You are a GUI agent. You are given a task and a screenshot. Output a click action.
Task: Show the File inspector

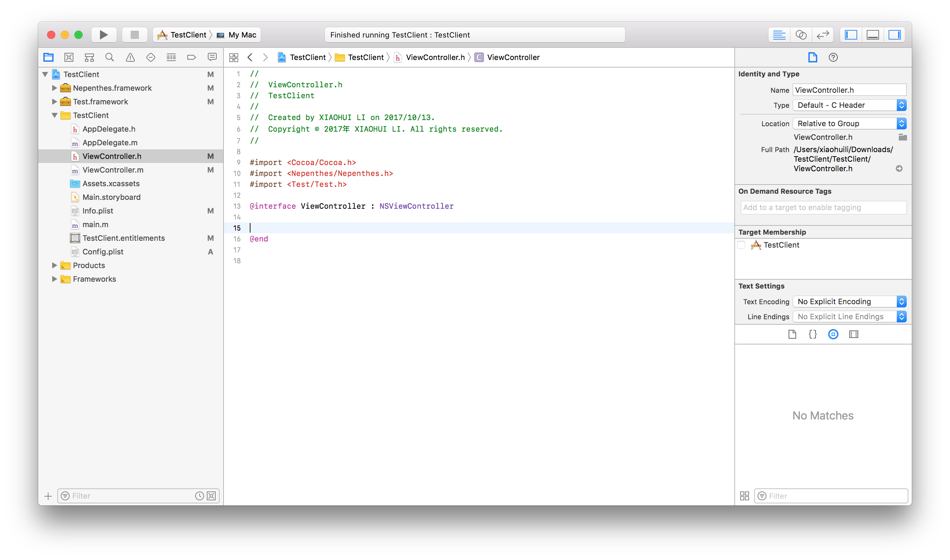[812, 57]
